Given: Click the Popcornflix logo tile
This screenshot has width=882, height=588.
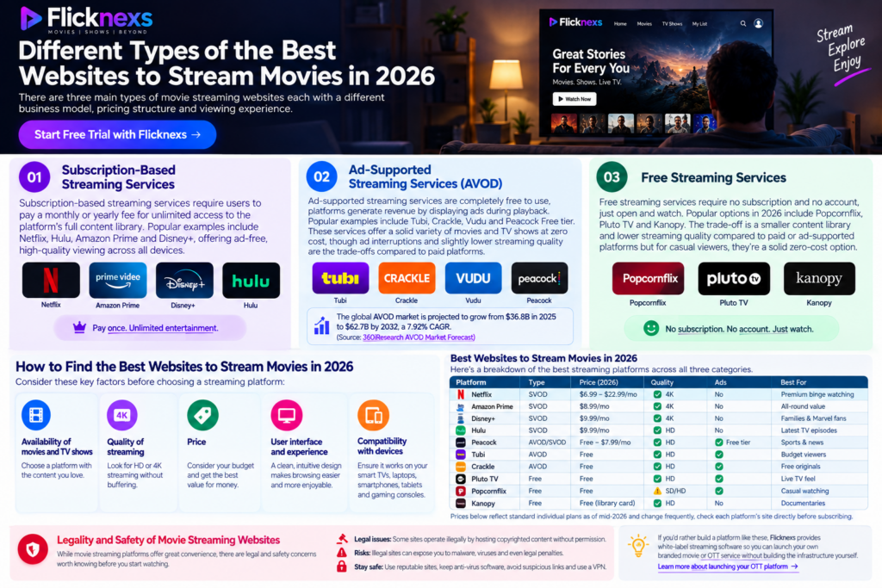Looking at the screenshot, I should click(648, 278).
